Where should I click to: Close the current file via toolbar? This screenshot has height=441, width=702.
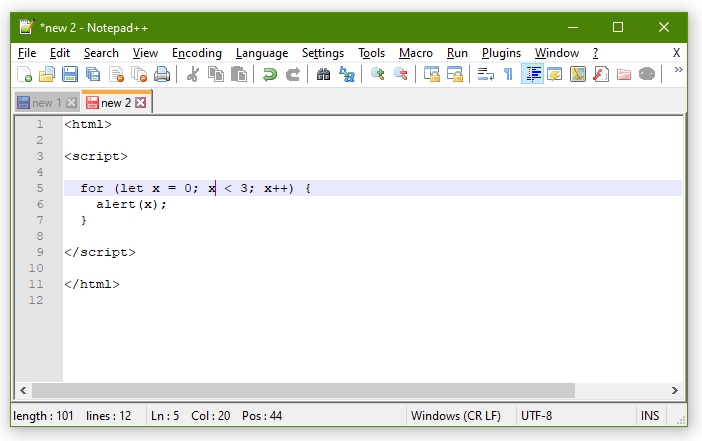click(x=116, y=74)
